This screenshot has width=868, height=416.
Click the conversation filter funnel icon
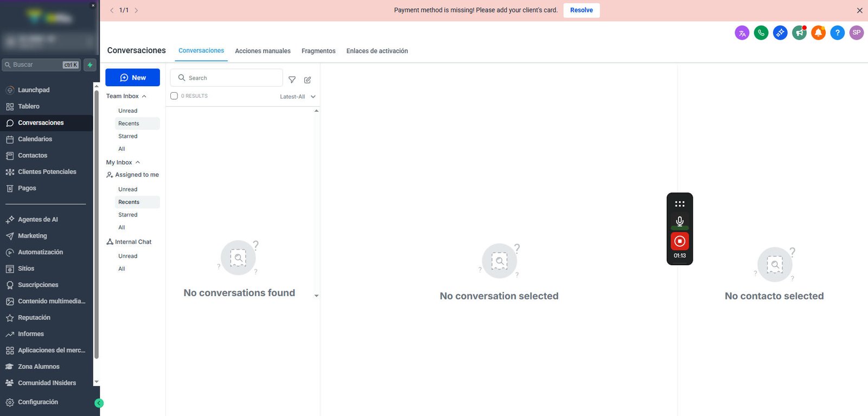coord(292,80)
